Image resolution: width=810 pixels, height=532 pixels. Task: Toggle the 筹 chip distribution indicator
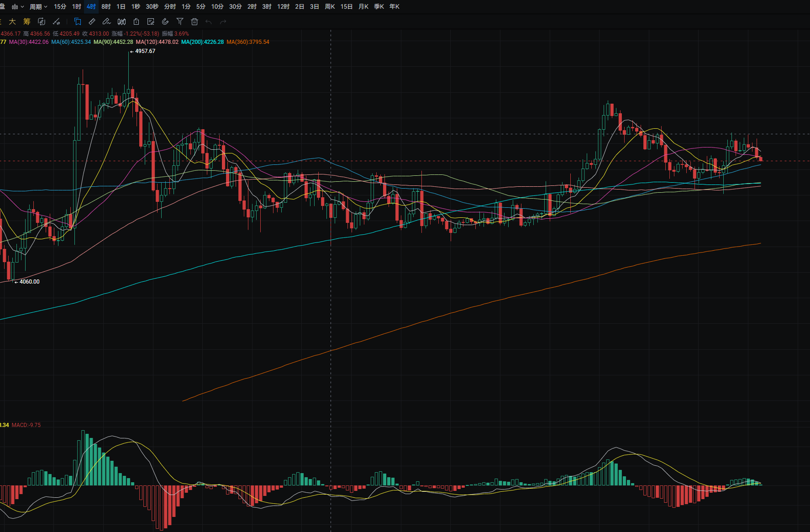coord(27,21)
